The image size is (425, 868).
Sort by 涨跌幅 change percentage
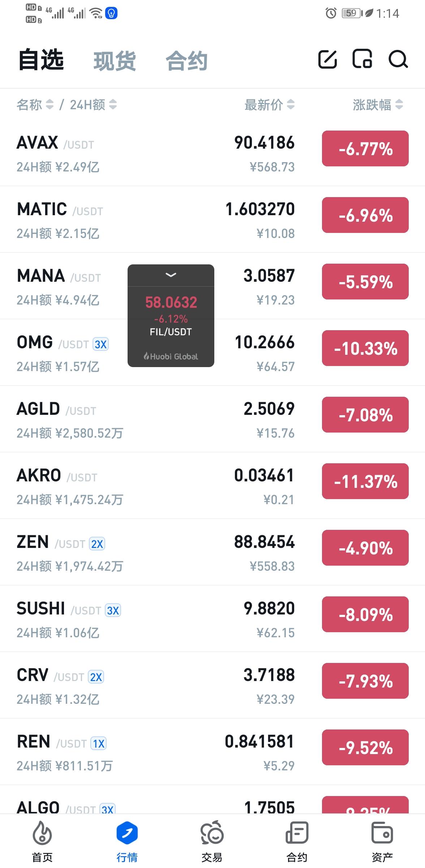point(378,105)
